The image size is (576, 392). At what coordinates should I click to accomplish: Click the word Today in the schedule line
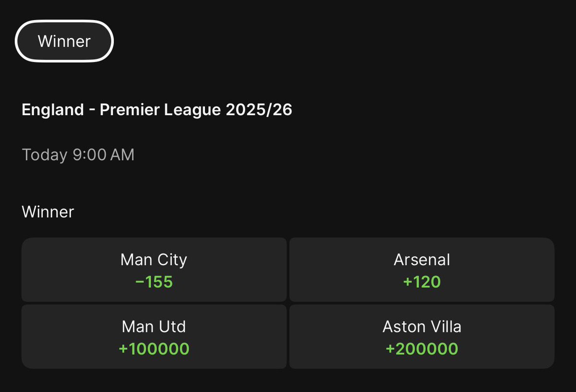(x=45, y=154)
